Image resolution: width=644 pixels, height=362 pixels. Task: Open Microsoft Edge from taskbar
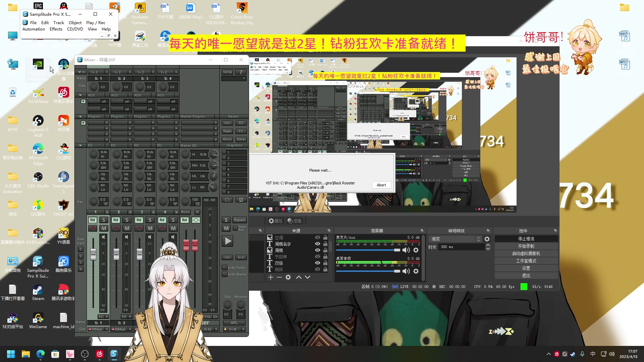point(41,354)
